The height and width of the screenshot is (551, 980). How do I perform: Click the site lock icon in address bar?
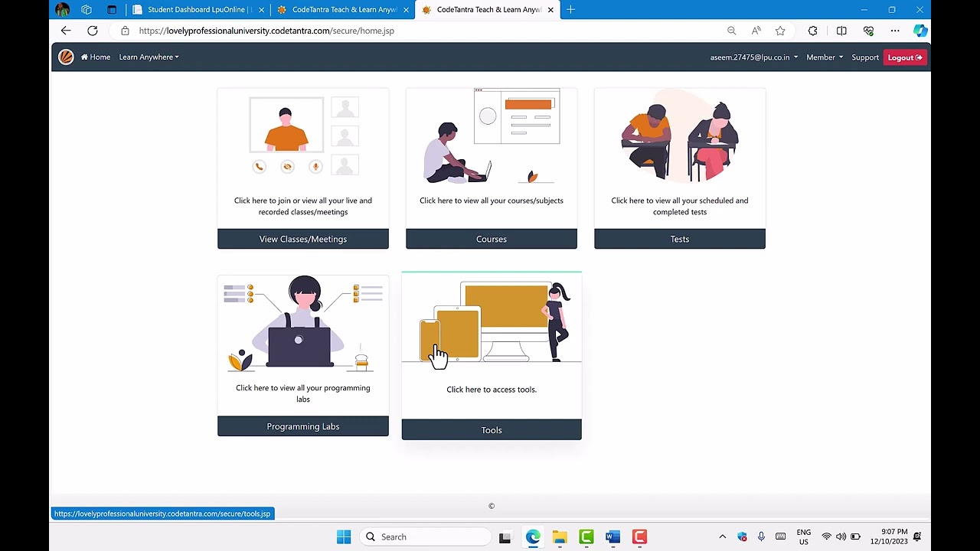125,31
